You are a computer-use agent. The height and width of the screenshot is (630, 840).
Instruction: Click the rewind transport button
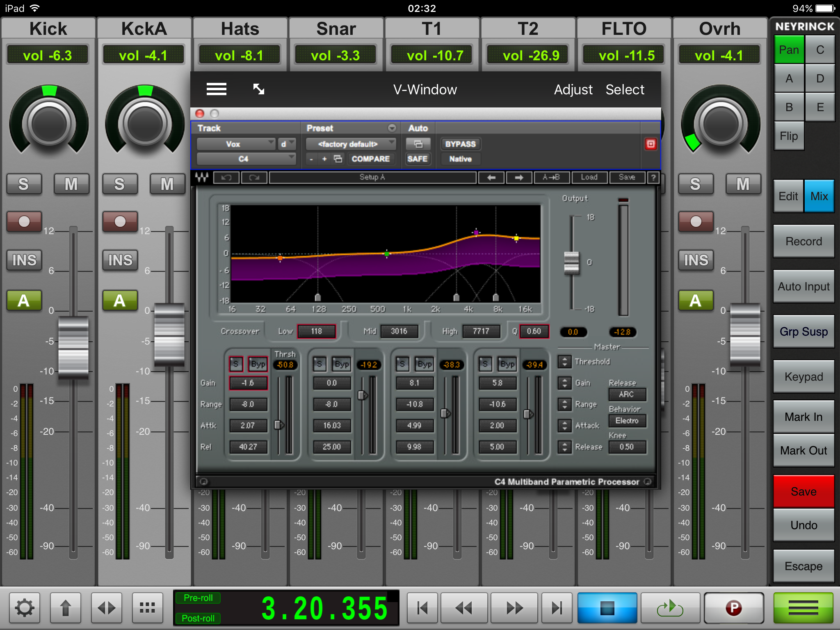[x=464, y=608]
